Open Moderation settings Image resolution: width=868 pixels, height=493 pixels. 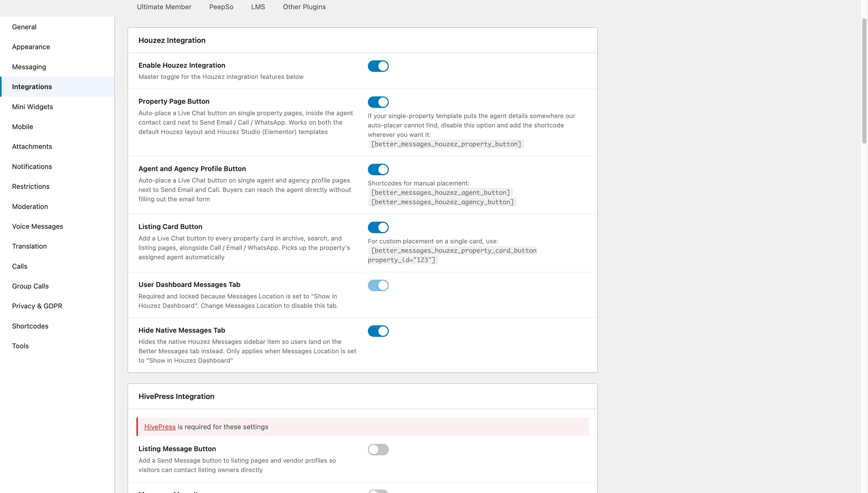(x=57, y=206)
